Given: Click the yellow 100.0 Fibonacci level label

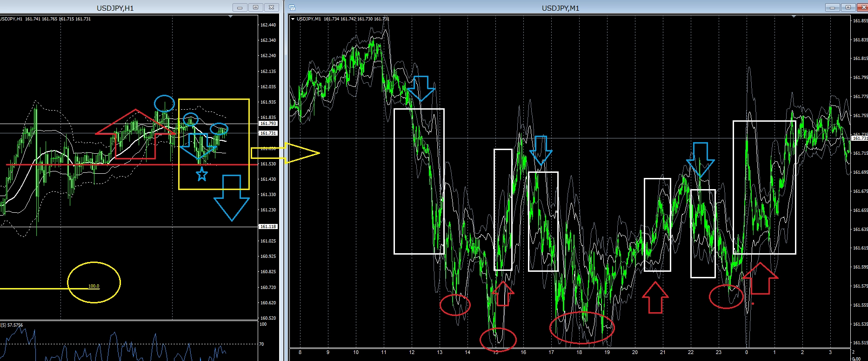Looking at the screenshot, I should (93, 286).
